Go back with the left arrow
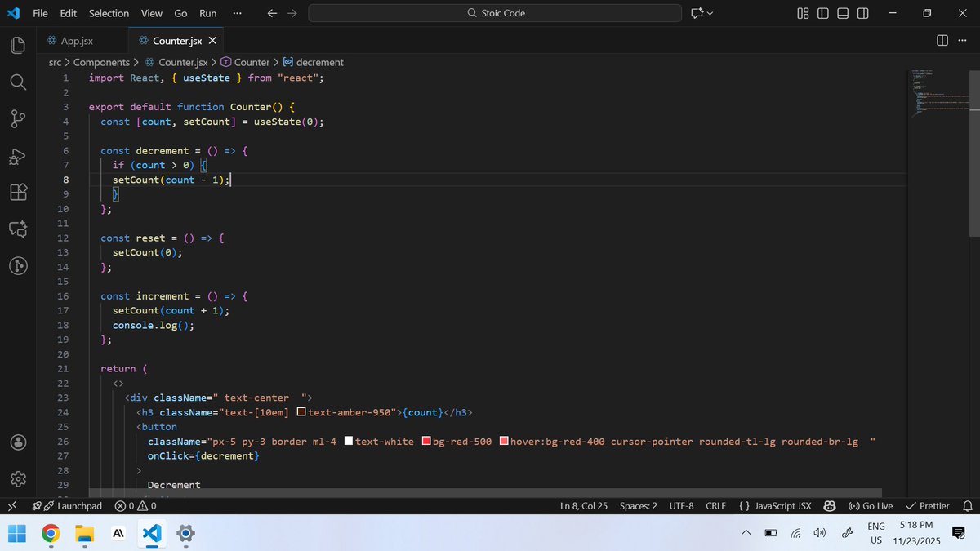The height and width of the screenshot is (551, 980). click(272, 13)
